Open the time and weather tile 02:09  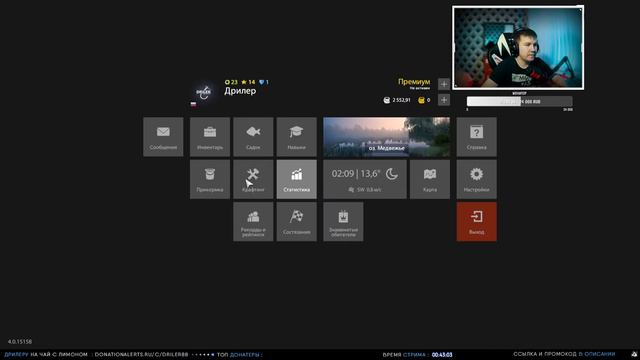click(365, 179)
